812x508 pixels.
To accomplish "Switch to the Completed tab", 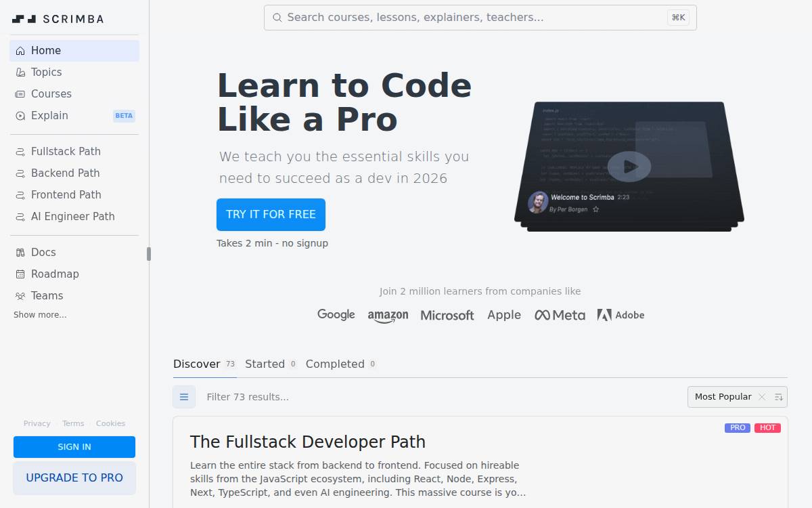I will (340, 364).
